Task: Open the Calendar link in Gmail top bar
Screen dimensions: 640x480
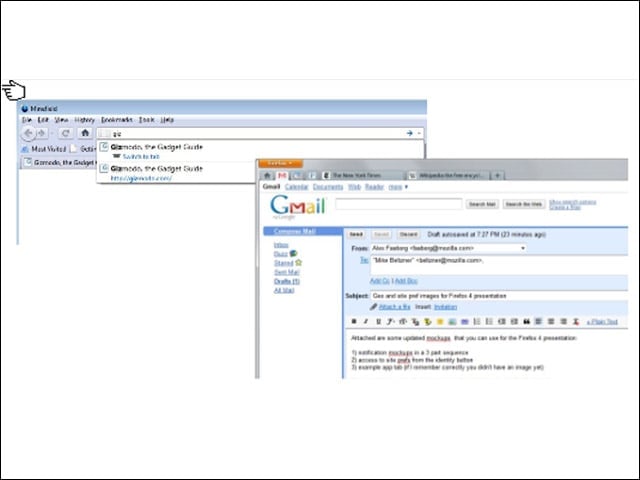Action: [x=297, y=187]
